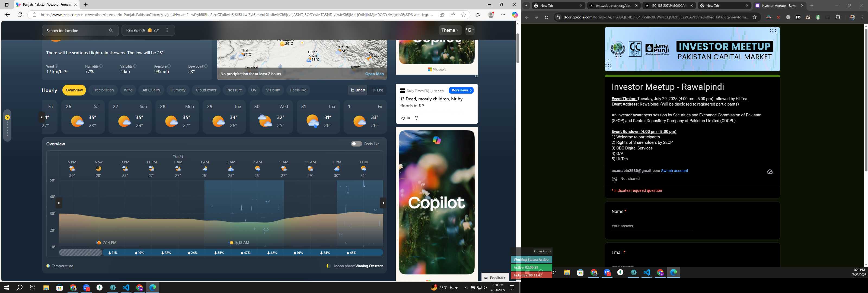The width and height of the screenshot is (868, 293).
Task: Open Windows notification center icon
Action: point(512,288)
